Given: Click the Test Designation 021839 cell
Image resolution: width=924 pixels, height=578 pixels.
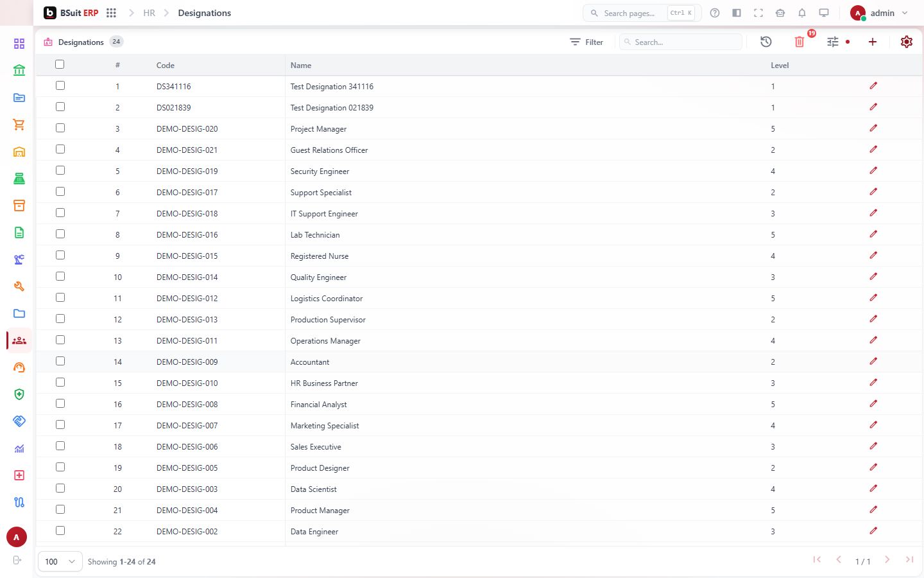Looking at the screenshot, I should (x=332, y=108).
